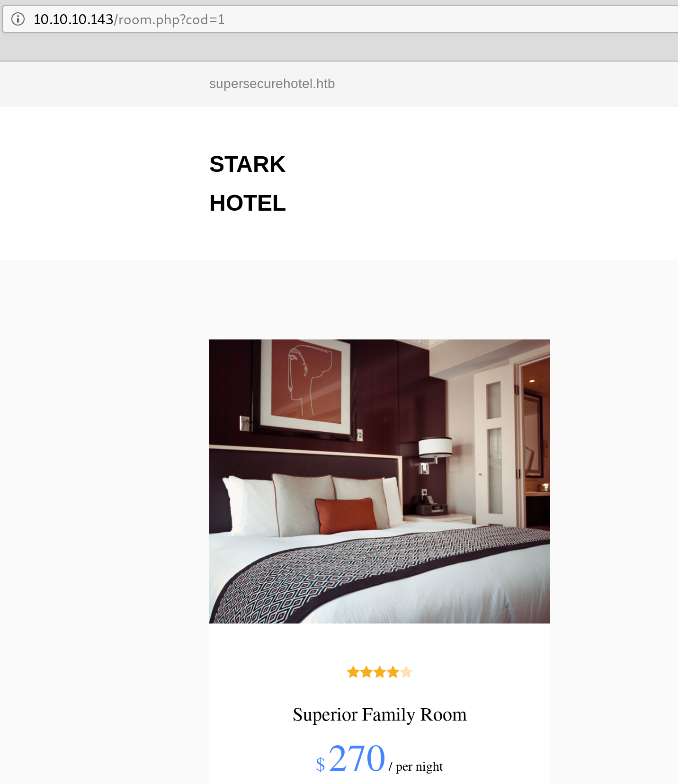Open the Superior Family Room title
The image size is (678, 784).
(380, 714)
